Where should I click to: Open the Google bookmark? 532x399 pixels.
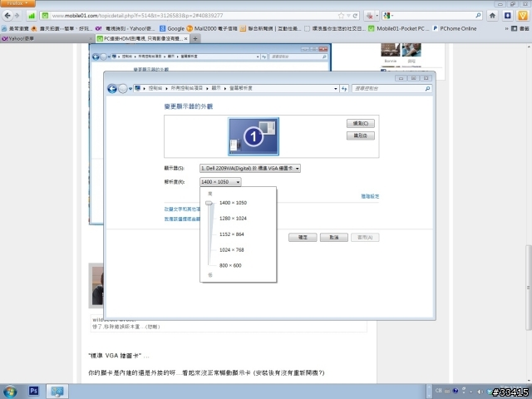[172, 28]
